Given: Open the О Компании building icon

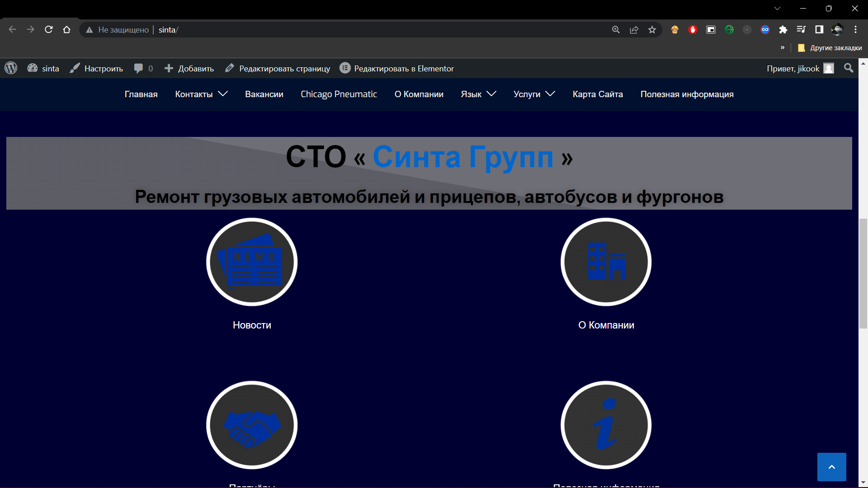Looking at the screenshot, I should (606, 262).
